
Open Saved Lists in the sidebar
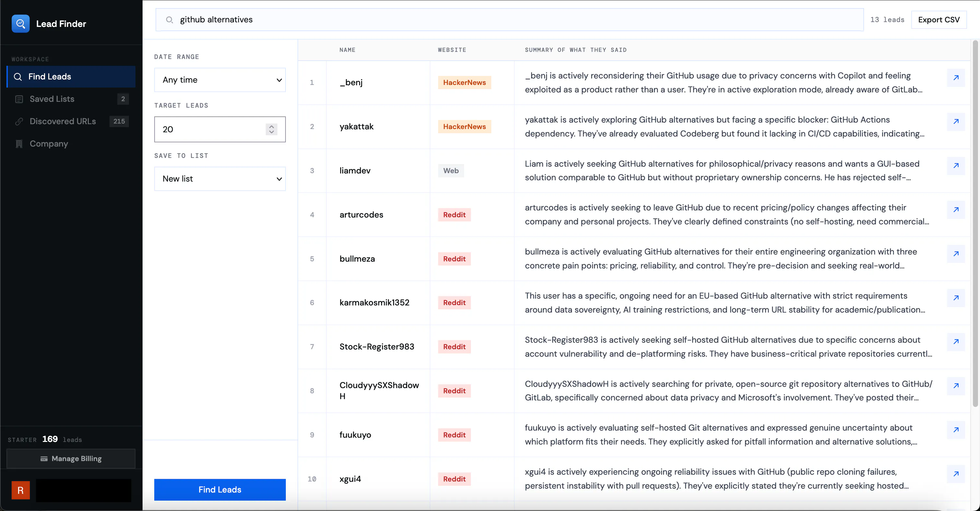coord(71,99)
